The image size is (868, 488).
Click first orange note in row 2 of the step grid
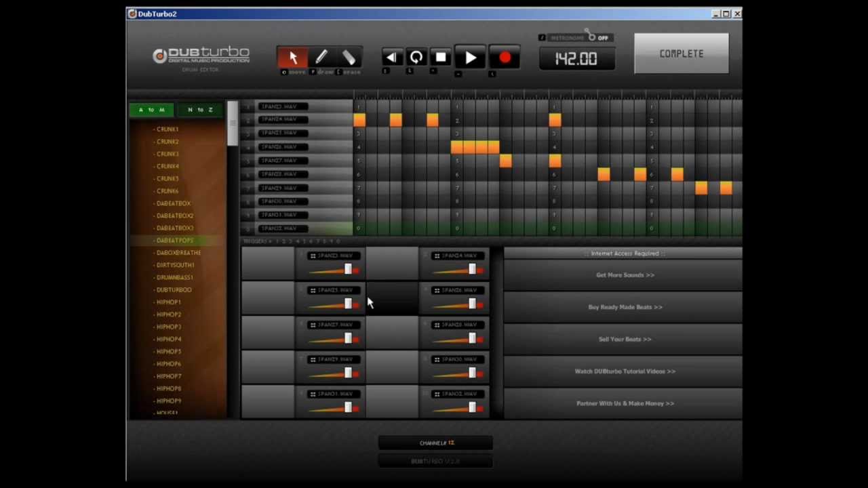(359, 120)
